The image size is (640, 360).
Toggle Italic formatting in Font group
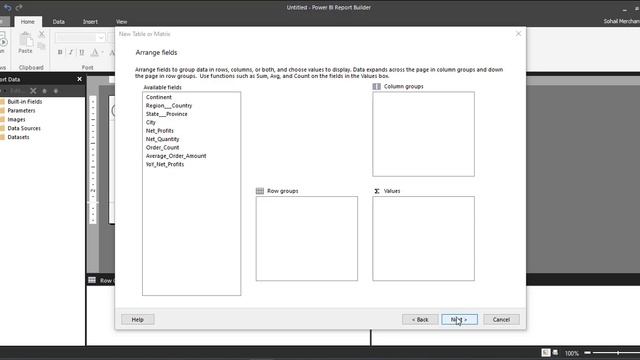pos(71,52)
